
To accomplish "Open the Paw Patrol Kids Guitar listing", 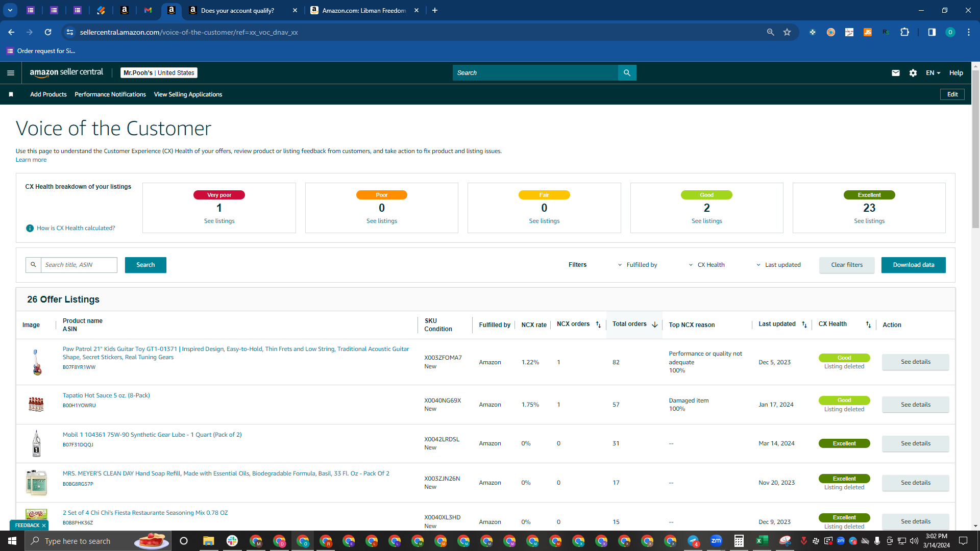I will 236,353.
